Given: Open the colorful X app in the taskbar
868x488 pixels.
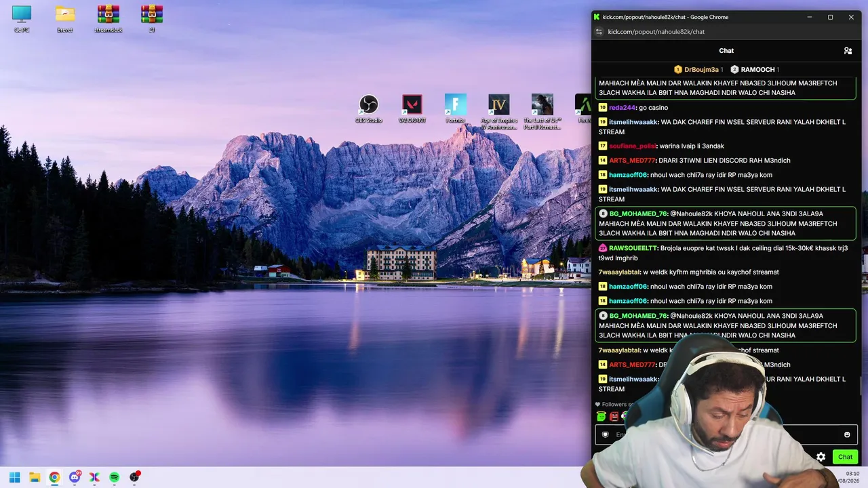Looking at the screenshot, I should coord(94,477).
